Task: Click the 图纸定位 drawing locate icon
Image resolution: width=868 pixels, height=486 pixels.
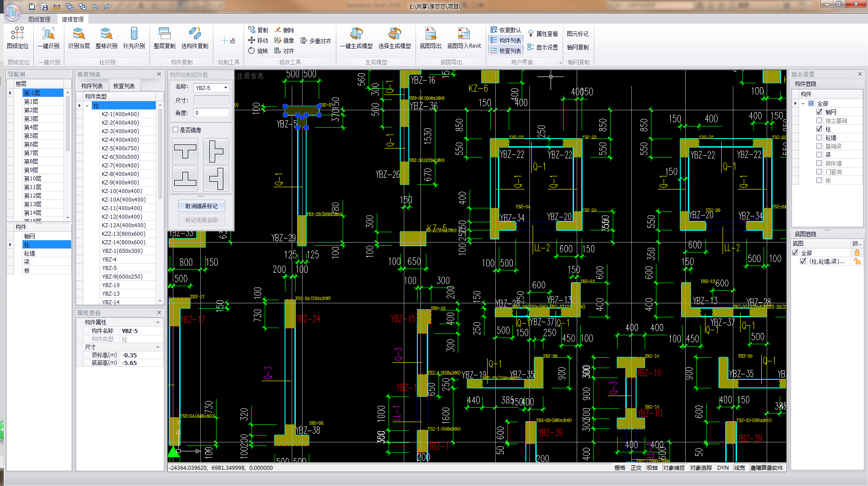Action: click(x=18, y=38)
